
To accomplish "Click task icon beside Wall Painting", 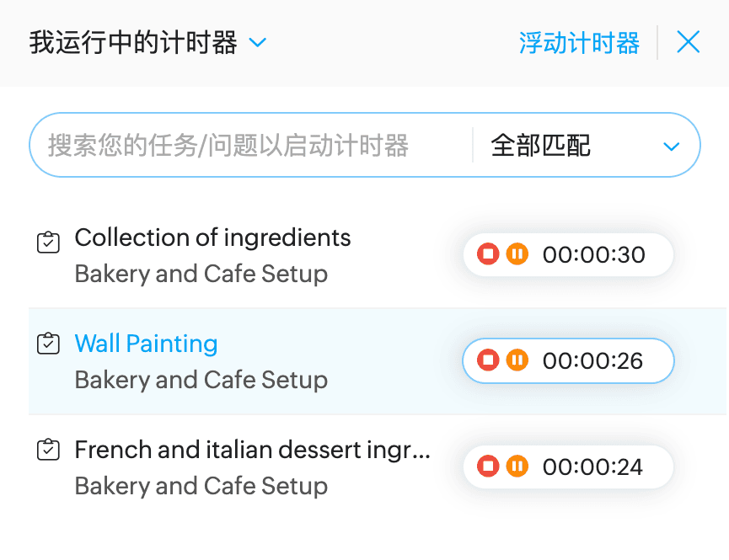I will [x=48, y=344].
